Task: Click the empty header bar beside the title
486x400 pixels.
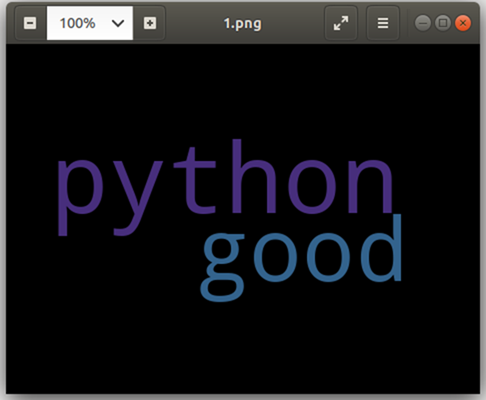Action: pos(293,23)
